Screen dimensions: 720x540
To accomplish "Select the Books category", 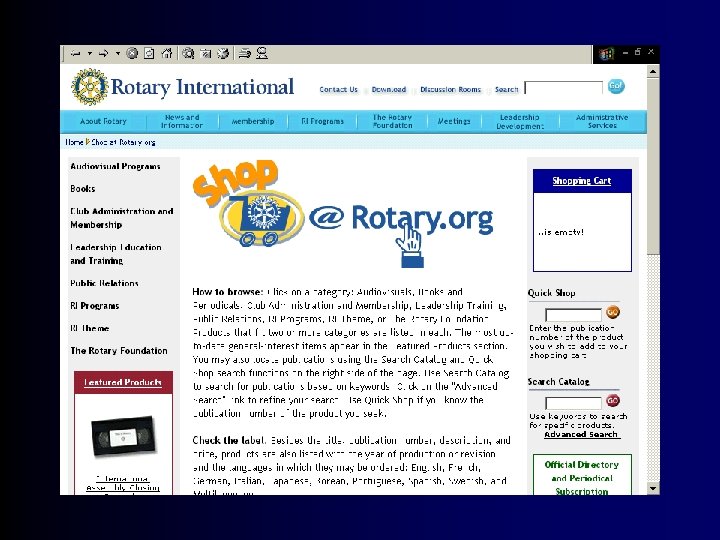I will [x=83, y=189].
